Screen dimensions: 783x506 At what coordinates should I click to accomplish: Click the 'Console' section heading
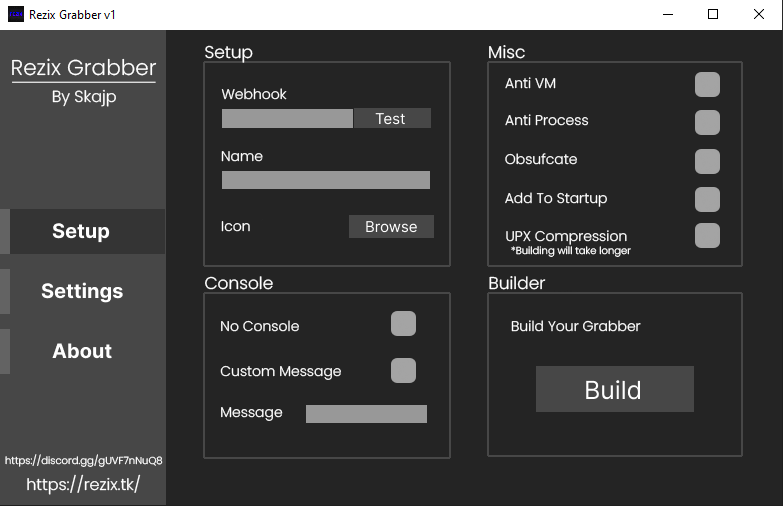(x=239, y=283)
